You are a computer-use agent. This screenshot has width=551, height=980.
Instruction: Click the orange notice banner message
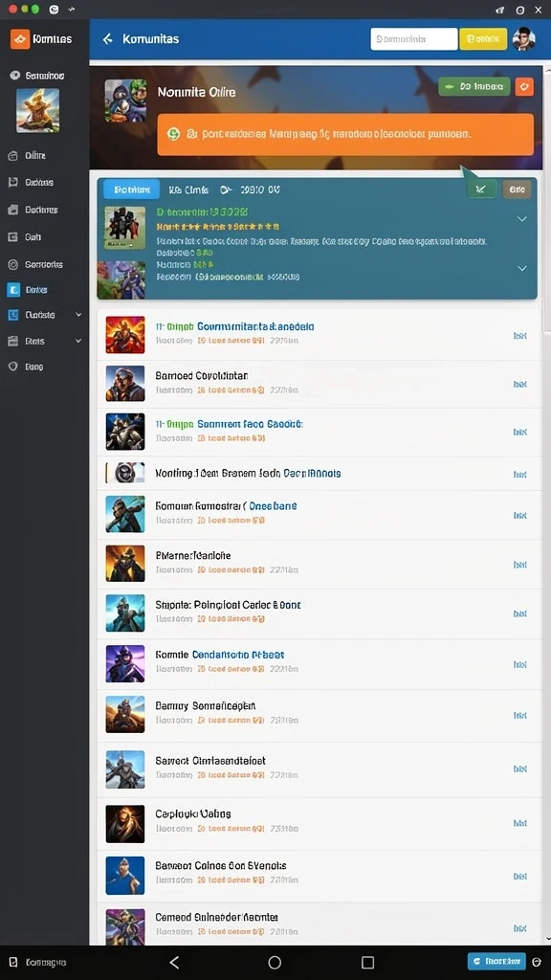click(345, 134)
